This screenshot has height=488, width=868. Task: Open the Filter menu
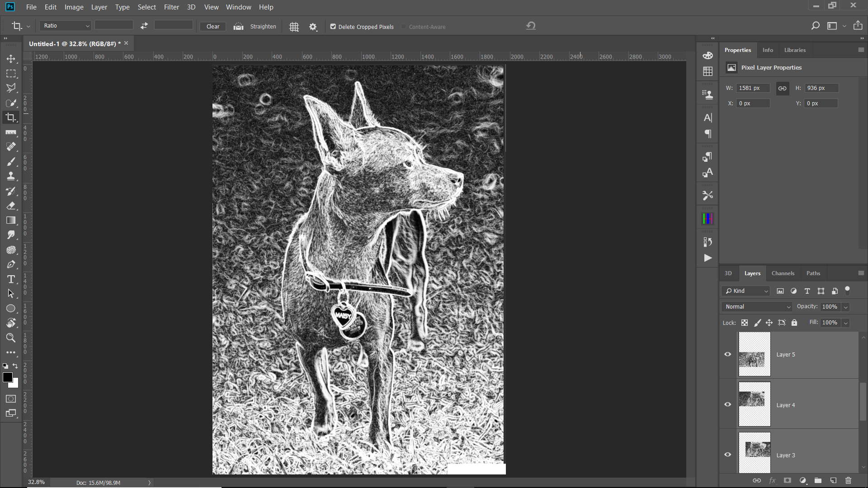click(171, 7)
